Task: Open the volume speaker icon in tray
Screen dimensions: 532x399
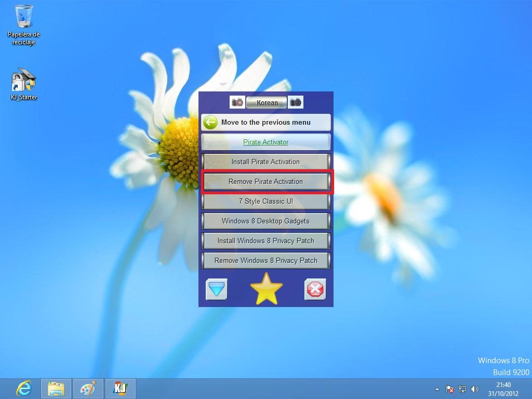Action: (475, 389)
